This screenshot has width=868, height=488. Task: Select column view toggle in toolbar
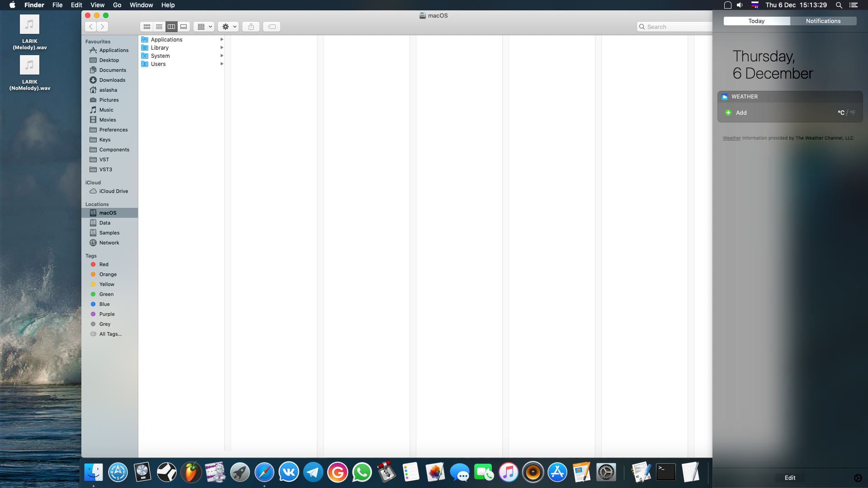171,27
